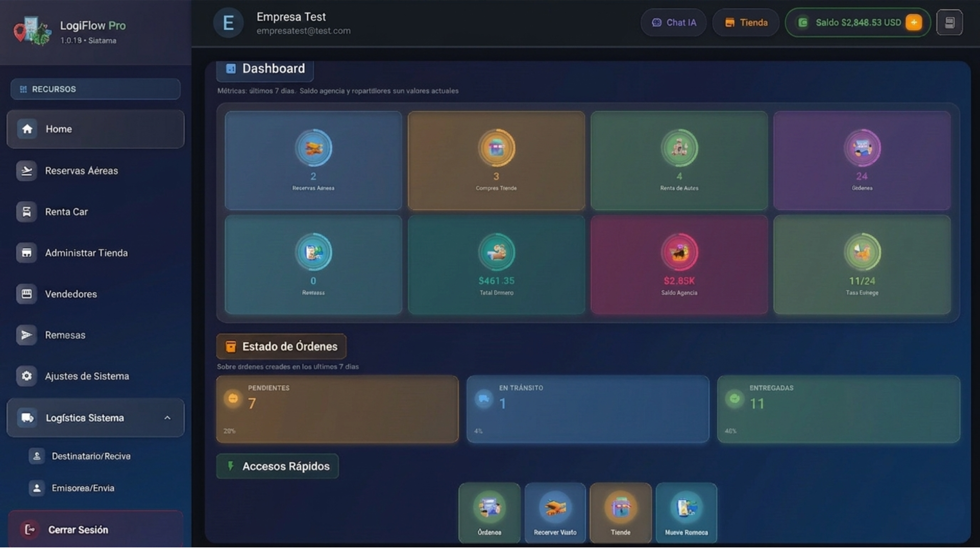The width and height of the screenshot is (980, 551).
Task: Open the Tienda quick access shortcut
Action: [x=620, y=512]
